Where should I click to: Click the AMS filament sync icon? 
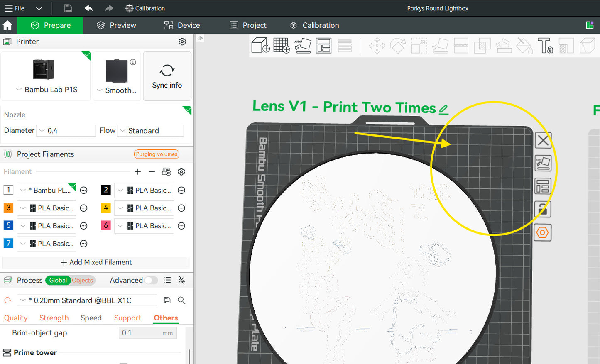point(167,172)
